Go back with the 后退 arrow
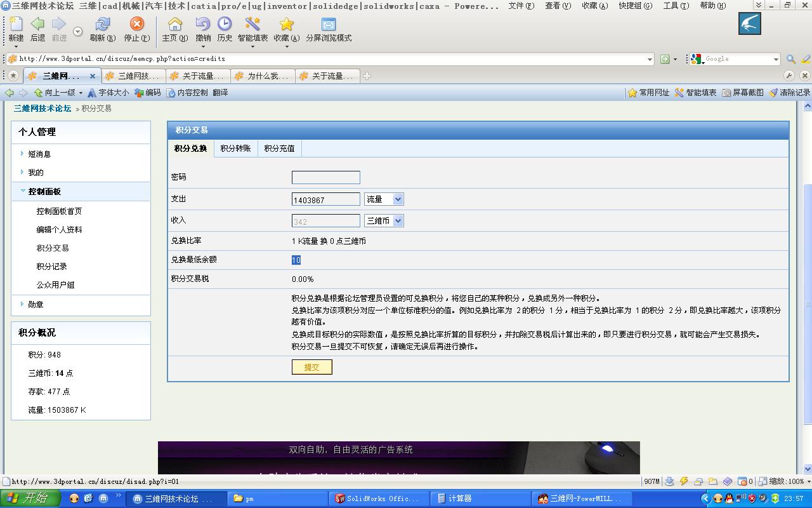812x508 pixels. (x=37, y=25)
